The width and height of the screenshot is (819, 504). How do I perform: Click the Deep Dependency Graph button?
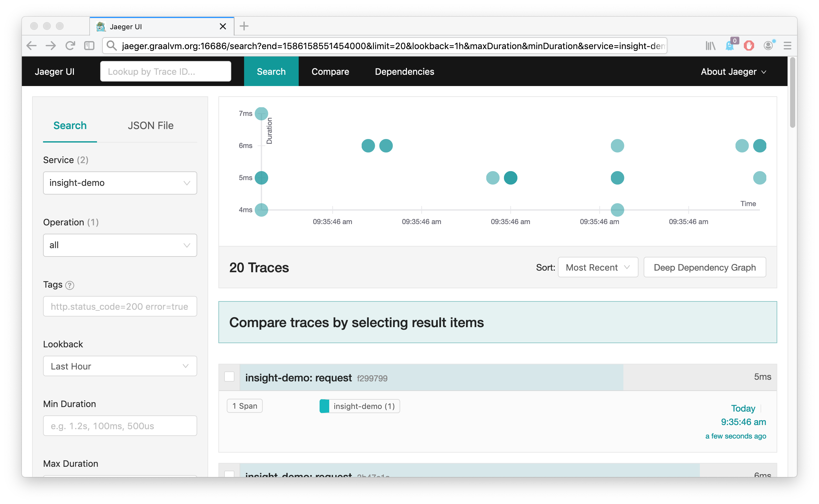[x=704, y=267]
